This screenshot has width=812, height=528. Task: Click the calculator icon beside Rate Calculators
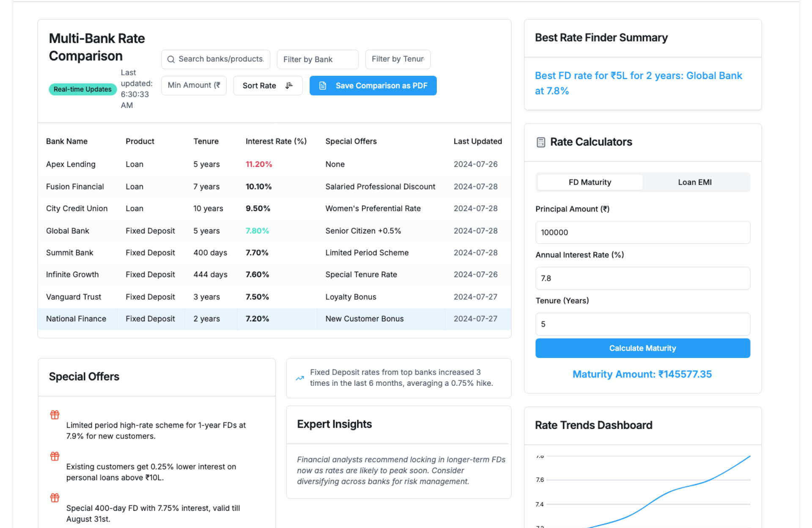pos(540,142)
